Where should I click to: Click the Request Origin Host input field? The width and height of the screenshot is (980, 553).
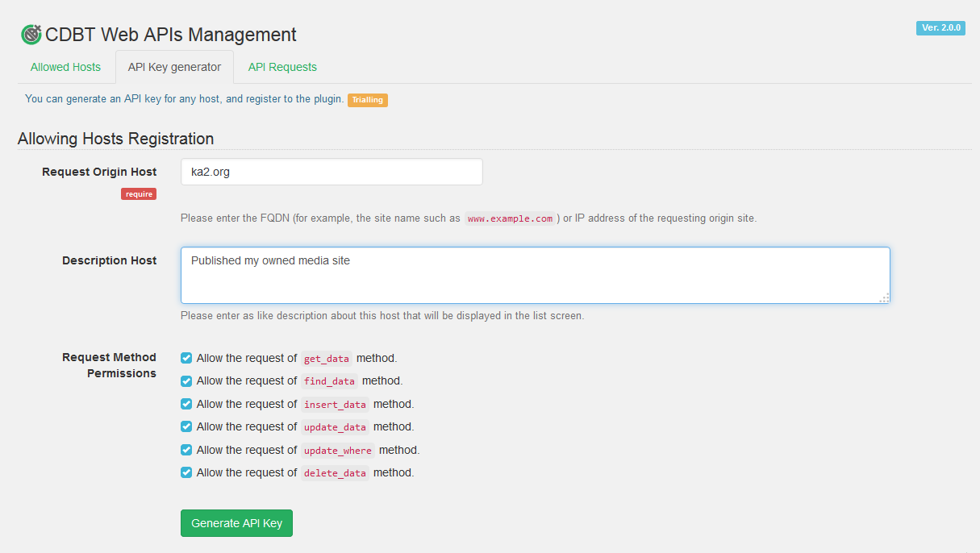(332, 172)
